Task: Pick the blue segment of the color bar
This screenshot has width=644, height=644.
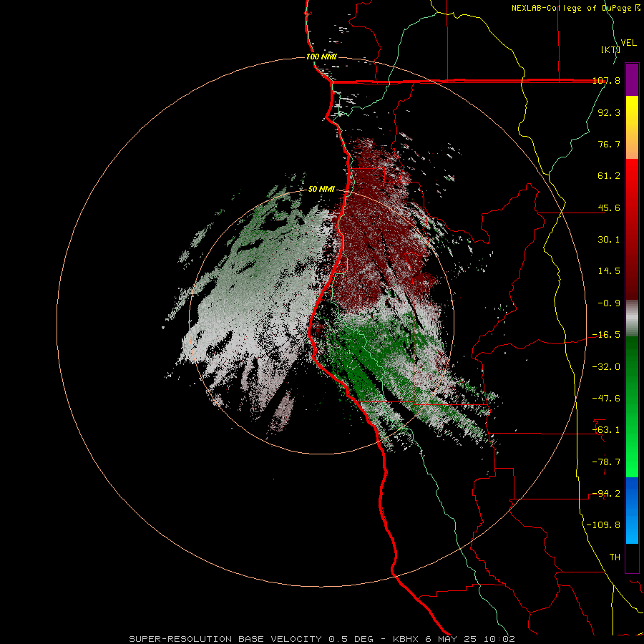Action: click(632, 510)
